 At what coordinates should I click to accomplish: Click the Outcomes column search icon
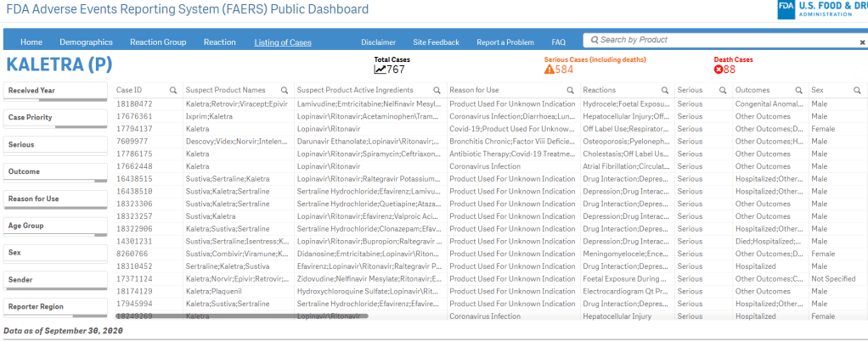click(798, 90)
